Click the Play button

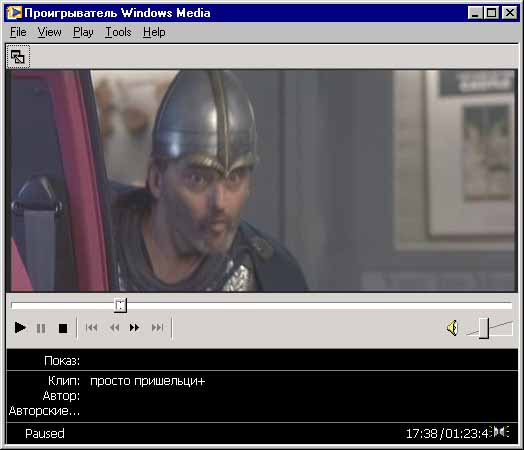point(20,328)
